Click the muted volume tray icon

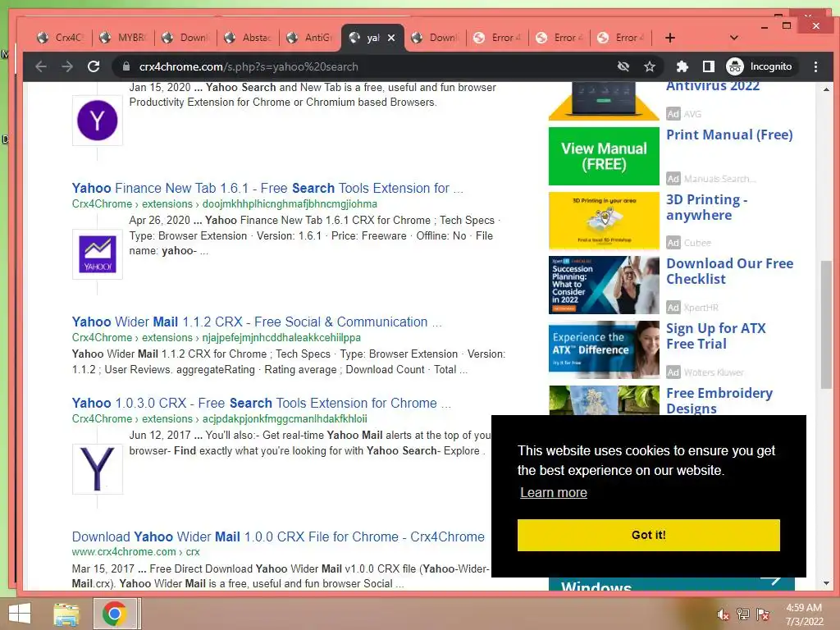(x=722, y=614)
